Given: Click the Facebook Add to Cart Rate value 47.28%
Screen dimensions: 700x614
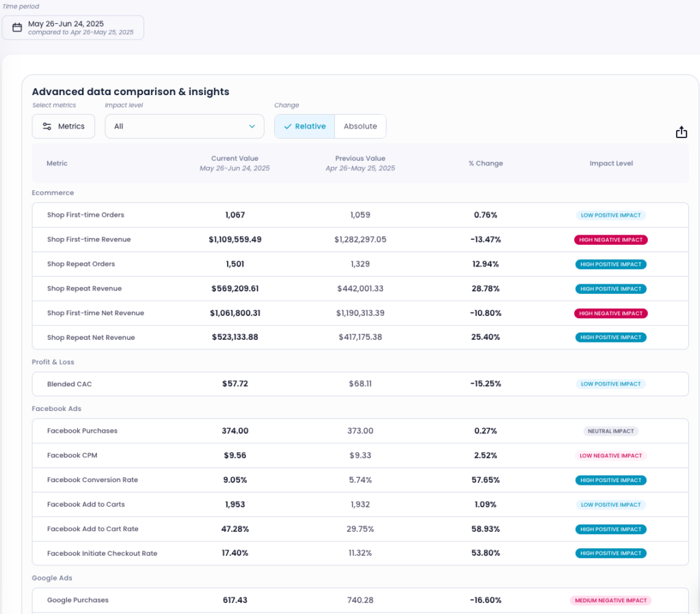Looking at the screenshot, I should (235, 529).
